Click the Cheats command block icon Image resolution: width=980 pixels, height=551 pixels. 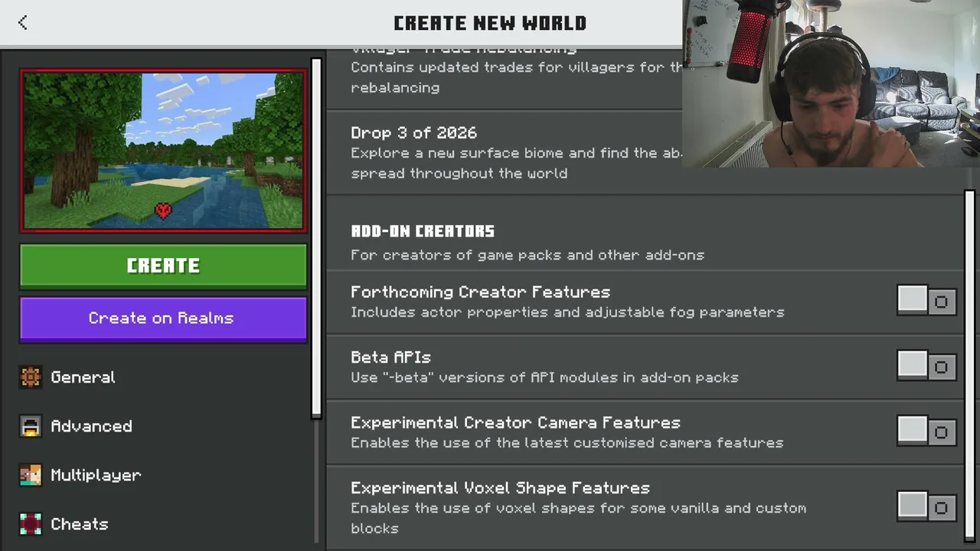click(x=31, y=524)
